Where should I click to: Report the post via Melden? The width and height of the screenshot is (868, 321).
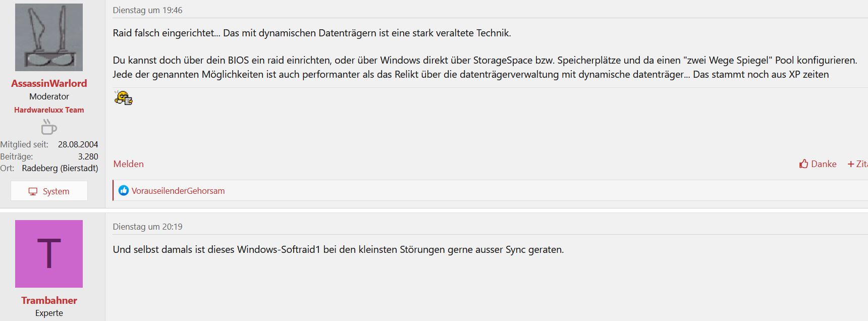pyautogui.click(x=128, y=164)
